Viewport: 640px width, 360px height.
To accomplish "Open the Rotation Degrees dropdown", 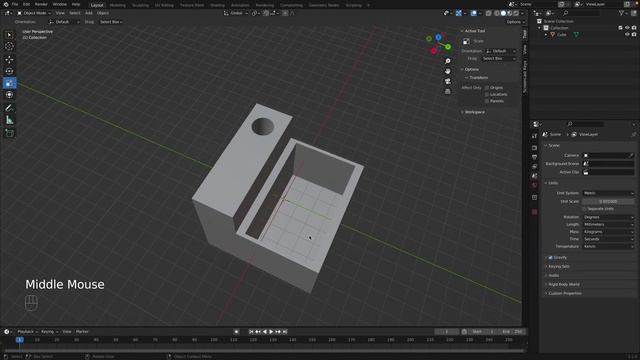I will [x=608, y=217].
